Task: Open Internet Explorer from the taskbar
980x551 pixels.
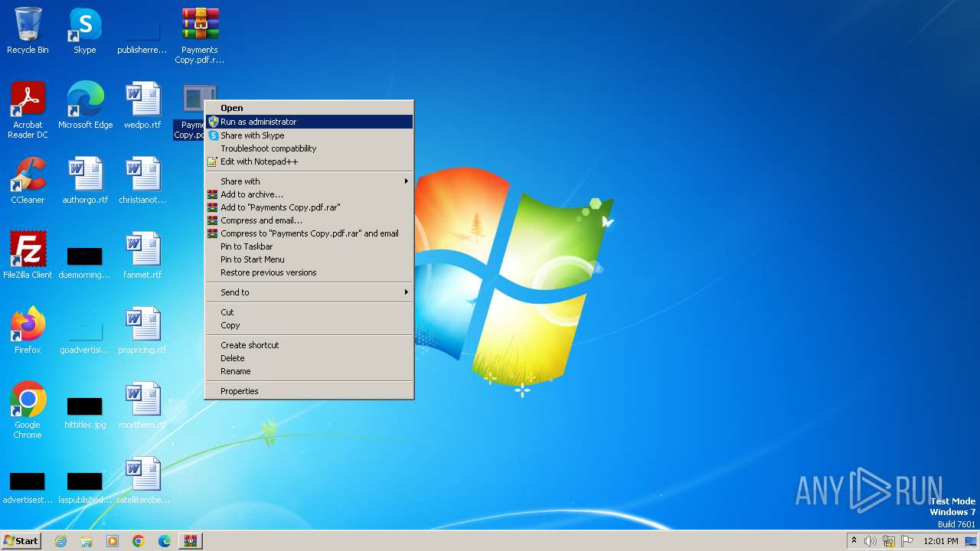Action: [x=60, y=541]
